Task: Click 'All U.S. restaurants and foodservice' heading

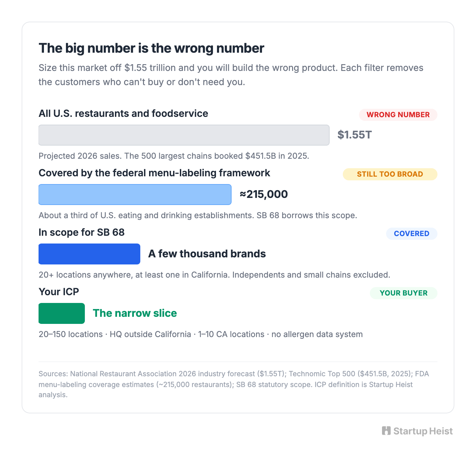Action: coord(123,113)
